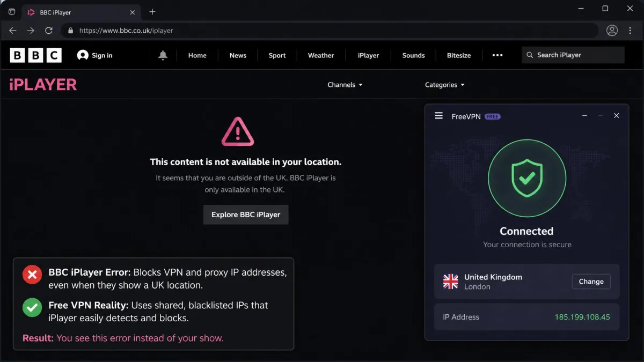Open the Bitesize nav item

tap(459, 55)
